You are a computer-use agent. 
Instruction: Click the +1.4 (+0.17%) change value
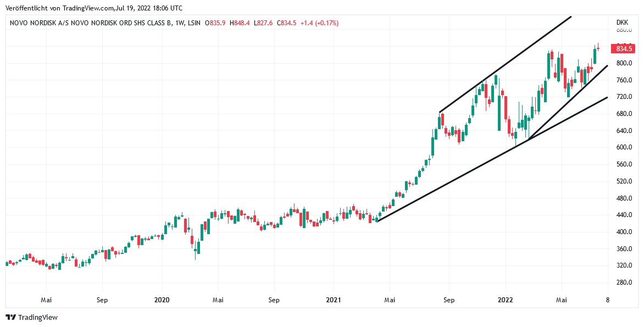pyautogui.click(x=320, y=23)
